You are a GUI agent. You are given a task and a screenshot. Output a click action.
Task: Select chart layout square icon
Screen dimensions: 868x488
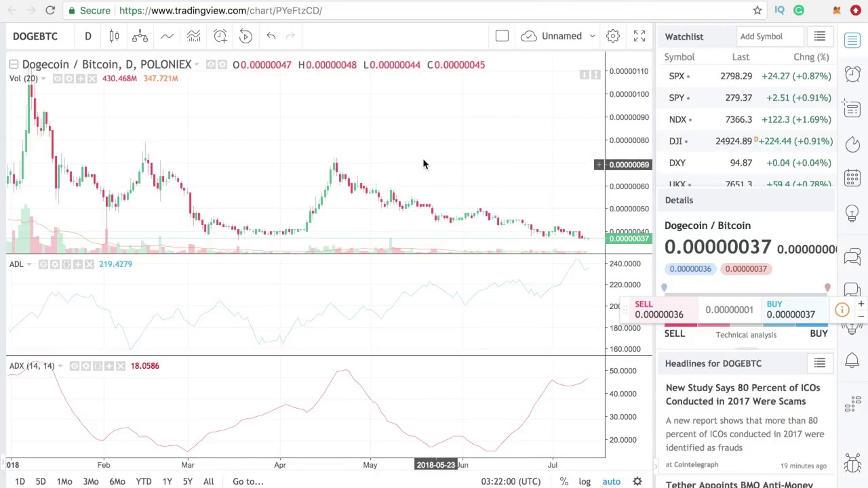(x=502, y=36)
